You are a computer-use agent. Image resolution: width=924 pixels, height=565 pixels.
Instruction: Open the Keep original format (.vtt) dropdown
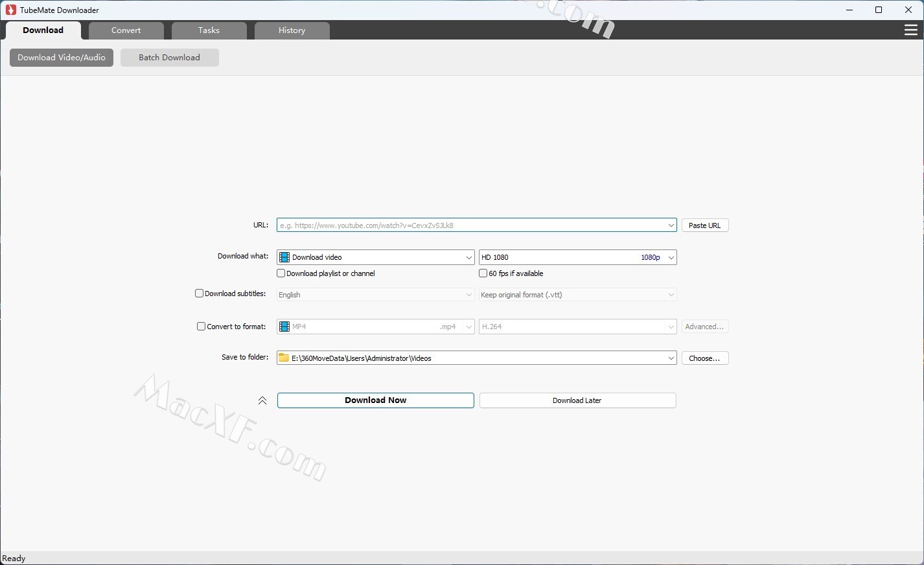pyautogui.click(x=578, y=295)
